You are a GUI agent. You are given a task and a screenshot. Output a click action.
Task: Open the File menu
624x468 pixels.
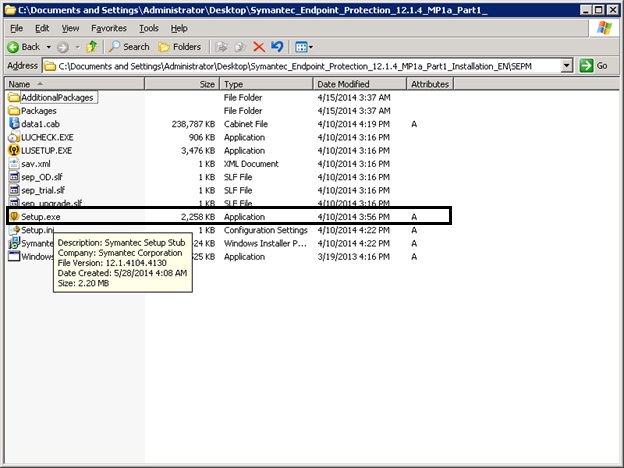coord(16,28)
